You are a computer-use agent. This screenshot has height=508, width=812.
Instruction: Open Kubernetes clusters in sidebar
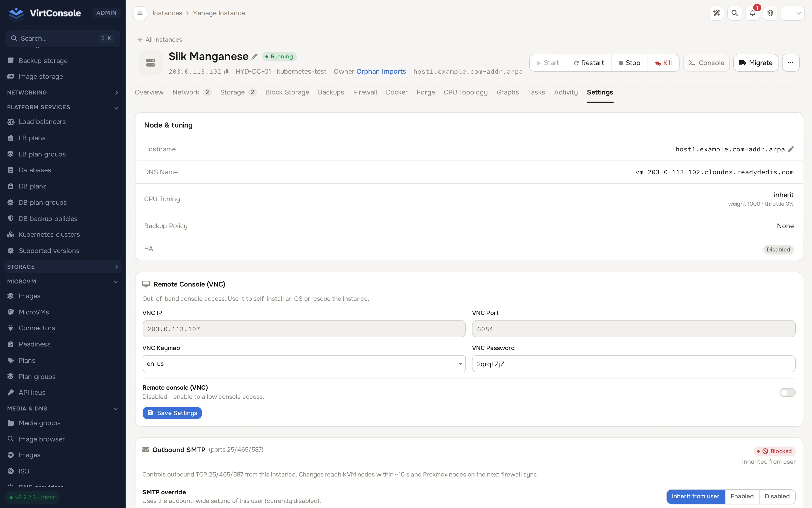pyautogui.click(x=49, y=234)
